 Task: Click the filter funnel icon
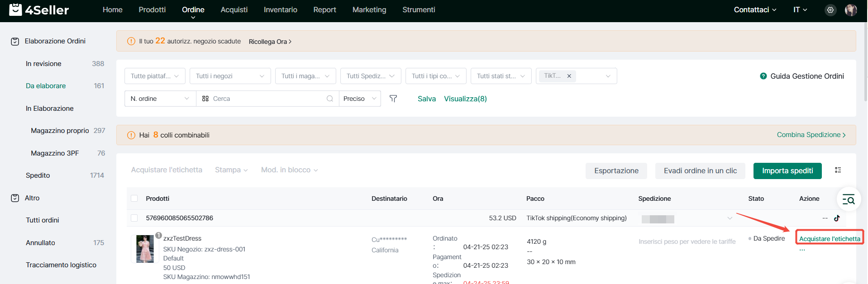pyautogui.click(x=393, y=99)
